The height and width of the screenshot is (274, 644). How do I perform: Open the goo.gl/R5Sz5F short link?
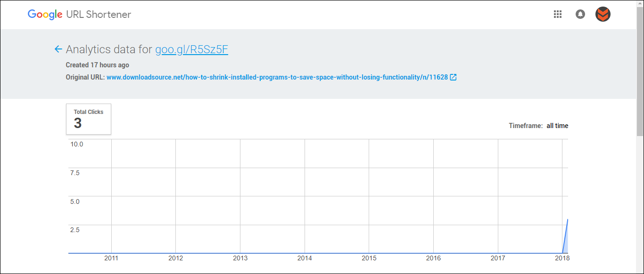(191, 49)
